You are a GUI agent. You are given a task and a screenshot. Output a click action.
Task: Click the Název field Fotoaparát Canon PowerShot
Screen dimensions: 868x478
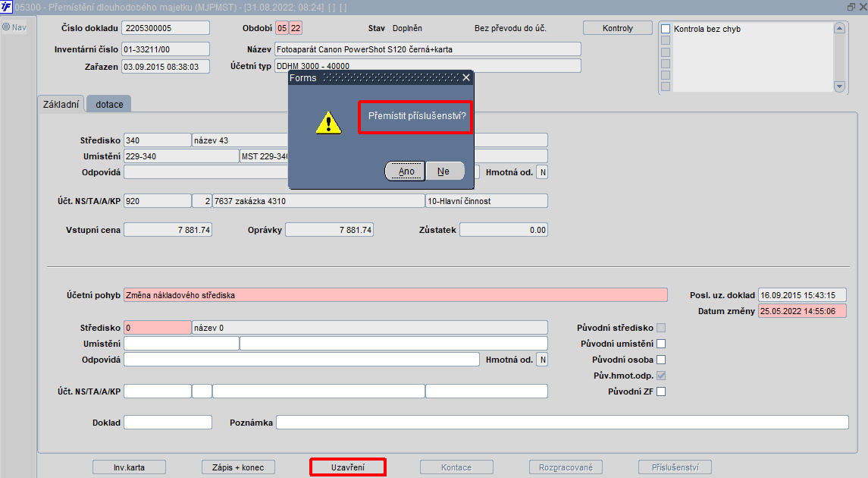pos(428,49)
